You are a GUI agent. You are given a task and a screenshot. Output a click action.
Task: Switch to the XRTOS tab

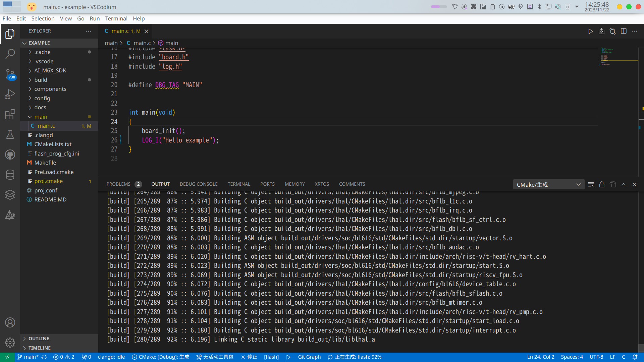(x=322, y=184)
